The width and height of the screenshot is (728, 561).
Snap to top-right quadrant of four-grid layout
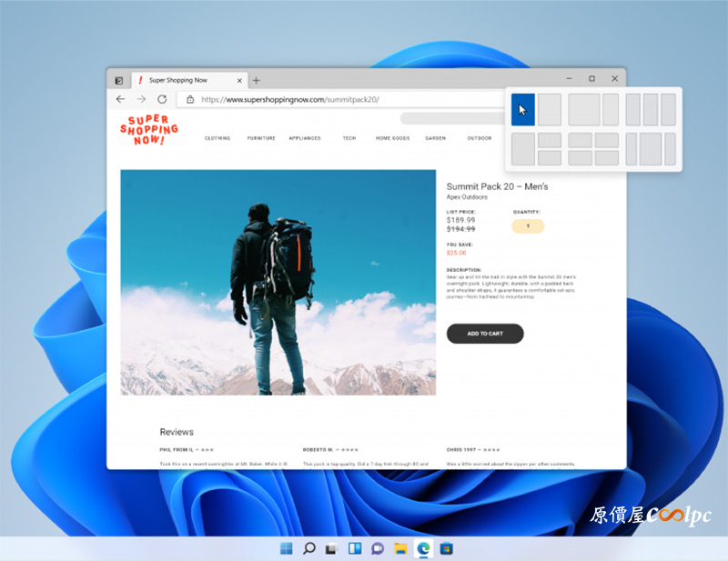click(607, 140)
